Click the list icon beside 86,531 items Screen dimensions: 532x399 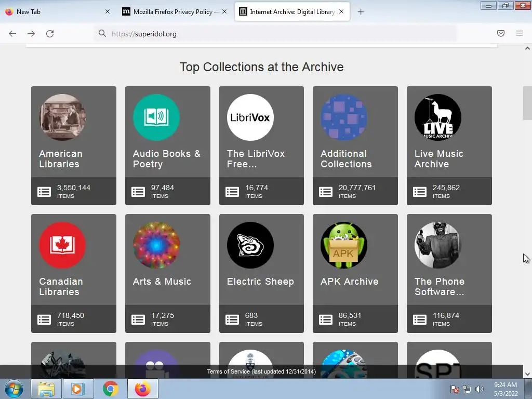pyautogui.click(x=326, y=320)
